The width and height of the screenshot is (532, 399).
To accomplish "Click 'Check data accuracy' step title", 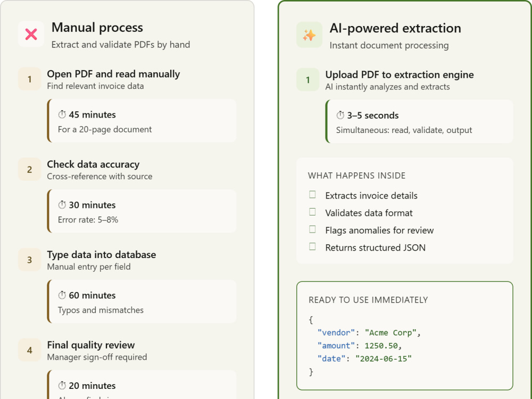I will pos(93,164).
